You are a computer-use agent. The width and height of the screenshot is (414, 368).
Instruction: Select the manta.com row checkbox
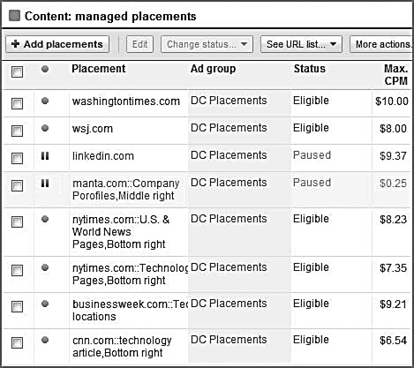(x=17, y=185)
